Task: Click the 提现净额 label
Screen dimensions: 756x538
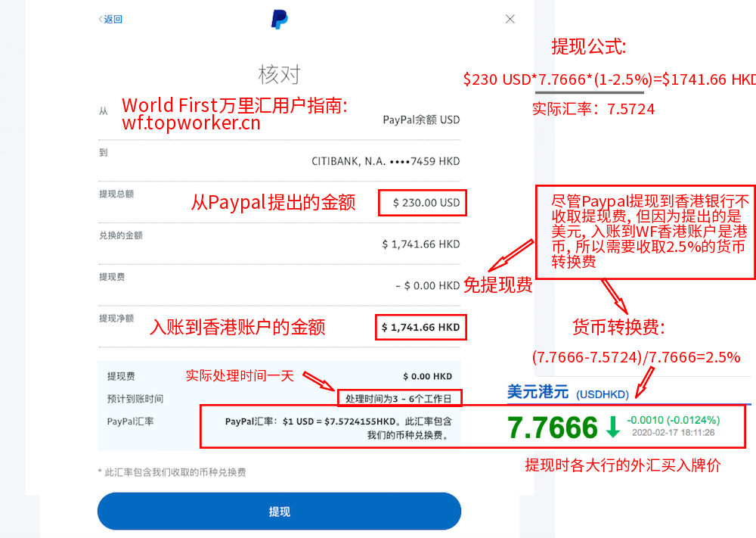Action: click(x=116, y=319)
